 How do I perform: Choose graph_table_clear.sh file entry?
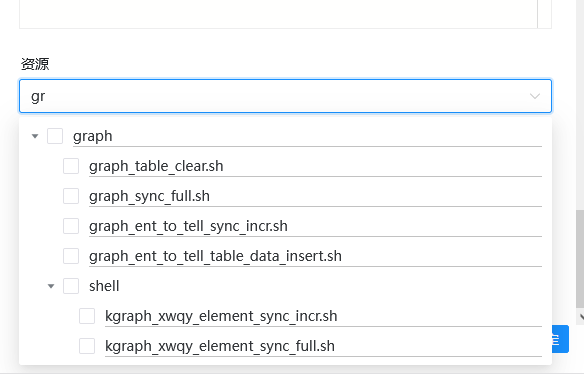156,166
